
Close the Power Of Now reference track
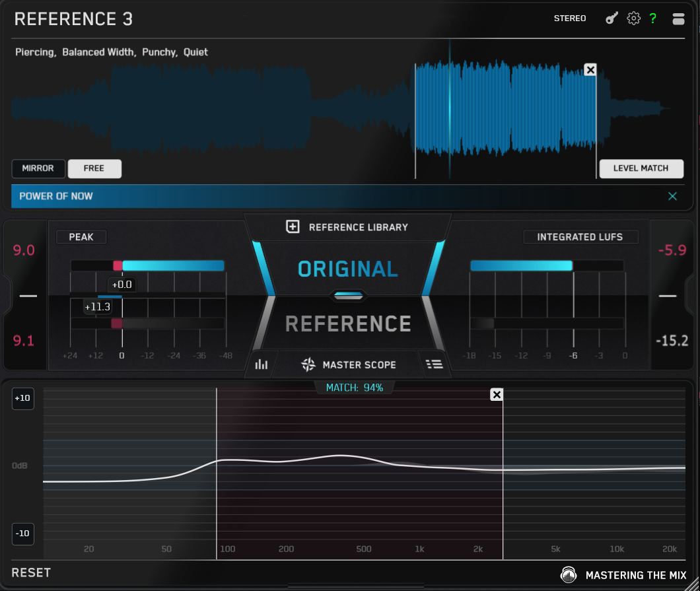pos(672,196)
